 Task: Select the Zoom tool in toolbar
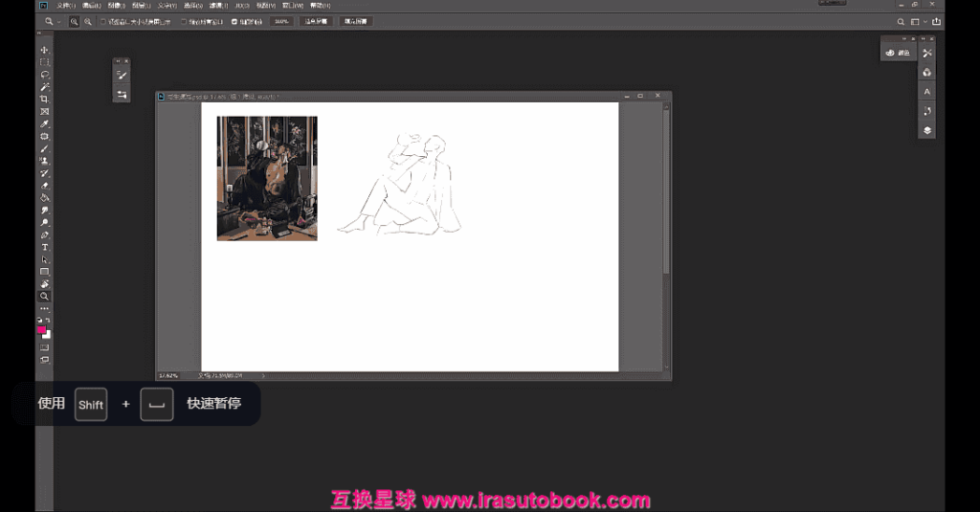pyautogui.click(x=44, y=297)
